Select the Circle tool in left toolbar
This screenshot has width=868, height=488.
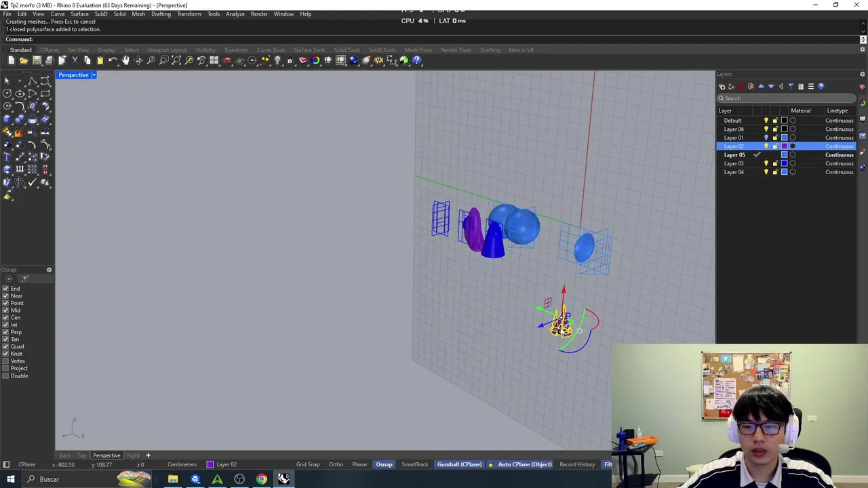coord(7,93)
